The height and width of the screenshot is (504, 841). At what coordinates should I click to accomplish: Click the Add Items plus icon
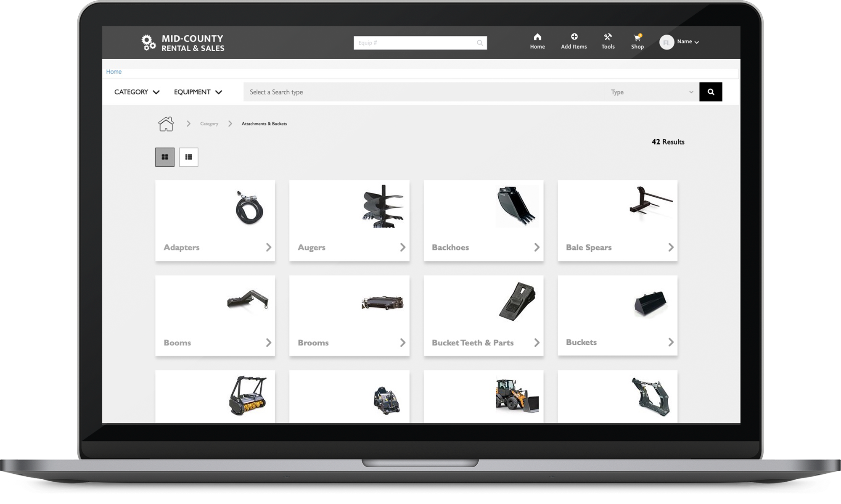pos(574,41)
